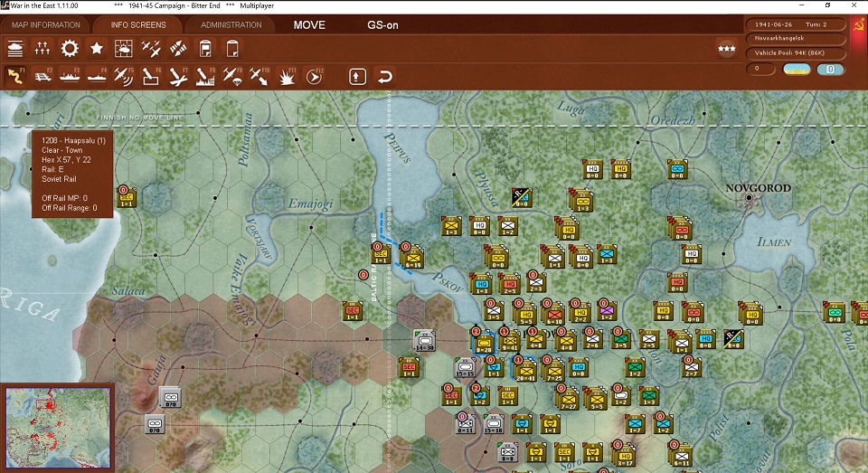Click the F12 end turn icon

(x=314, y=76)
